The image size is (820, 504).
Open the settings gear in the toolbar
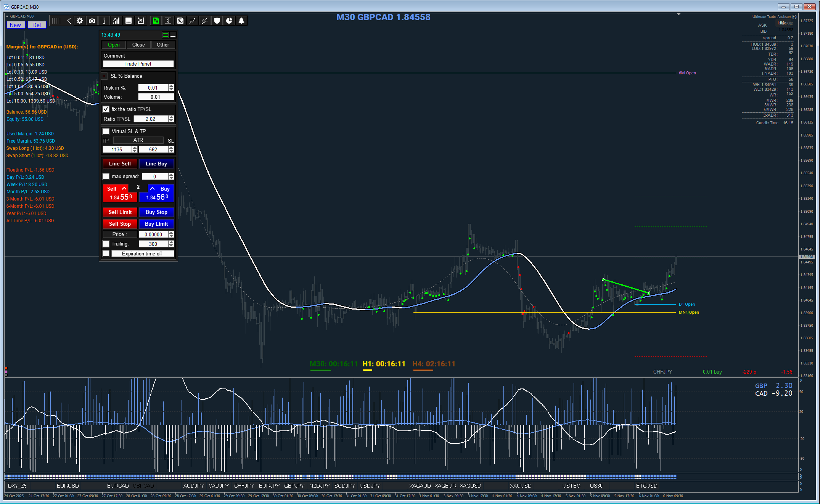pyautogui.click(x=80, y=21)
